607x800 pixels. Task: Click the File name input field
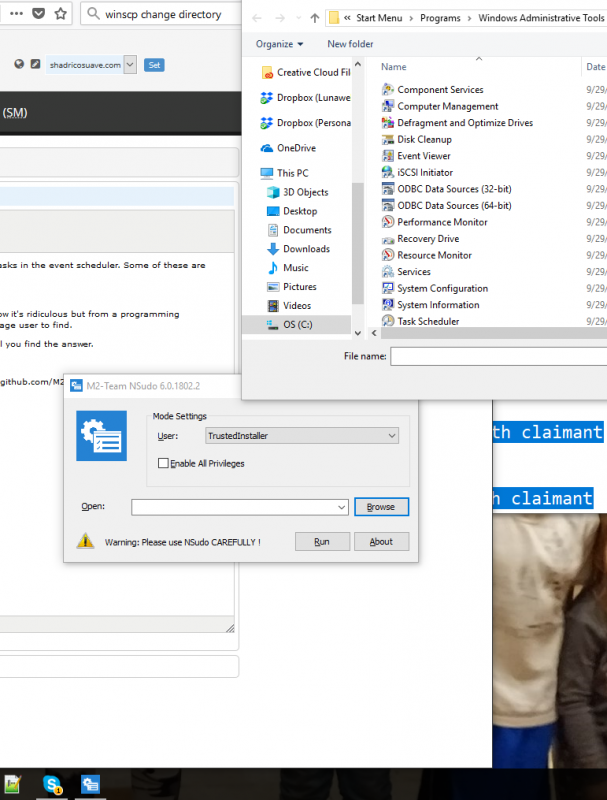(499, 357)
